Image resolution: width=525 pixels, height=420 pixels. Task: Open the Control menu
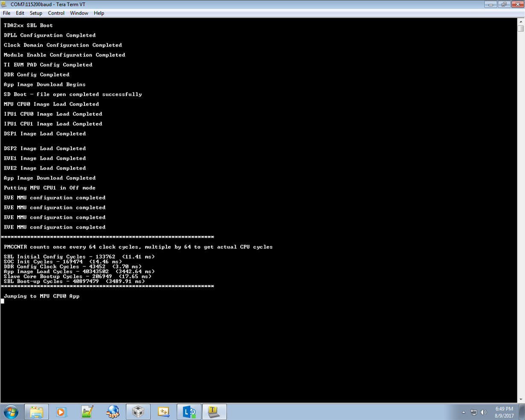coord(56,13)
